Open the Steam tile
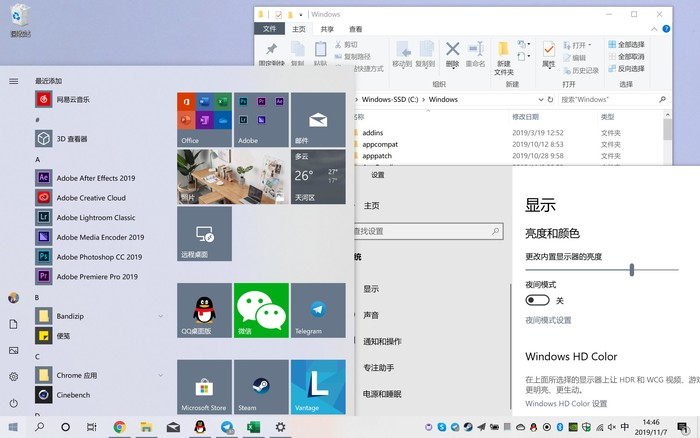Image resolution: width=700 pixels, height=438 pixels. pos(261,387)
